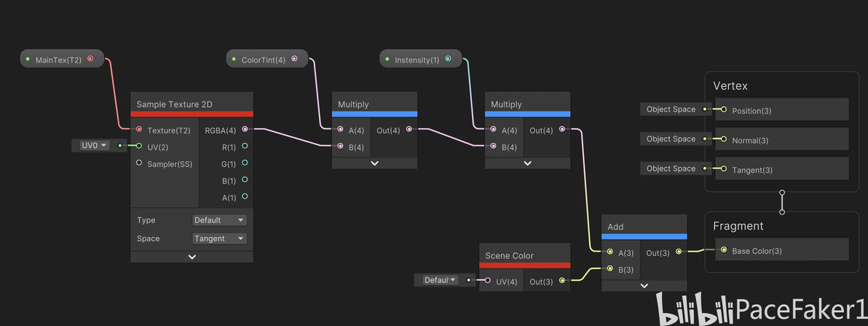Expand the first Multiply node chevron
This screenshot has height=326, width=868.
374,163
